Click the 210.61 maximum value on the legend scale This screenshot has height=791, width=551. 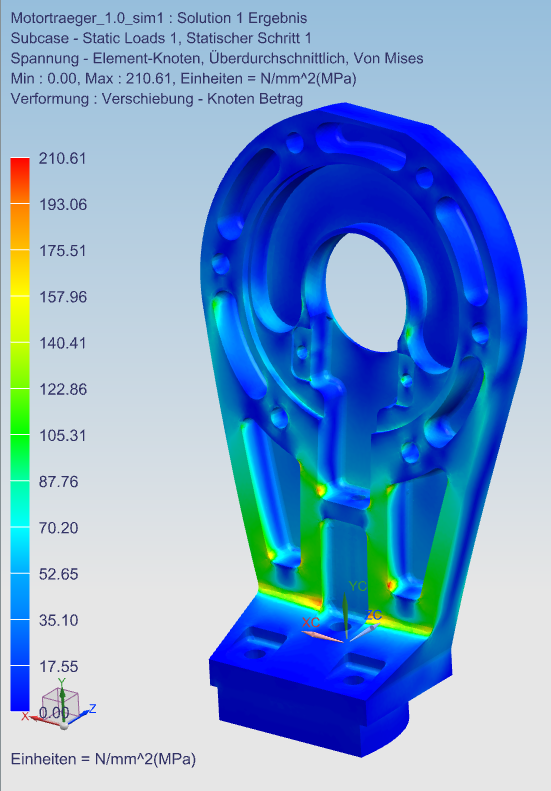point(63,158)
